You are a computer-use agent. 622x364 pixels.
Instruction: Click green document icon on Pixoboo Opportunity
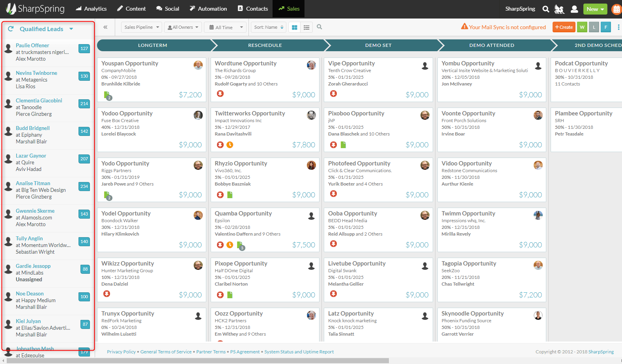343,145
